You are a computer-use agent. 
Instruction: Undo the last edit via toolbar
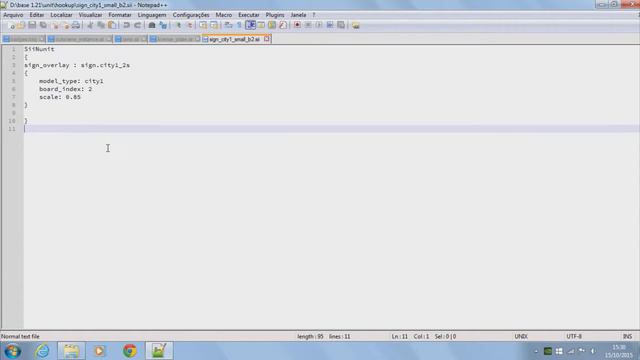point(127,25)
